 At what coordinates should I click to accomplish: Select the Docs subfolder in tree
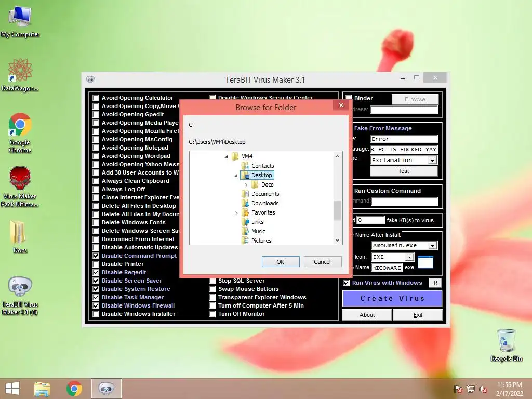coord(262,184)
